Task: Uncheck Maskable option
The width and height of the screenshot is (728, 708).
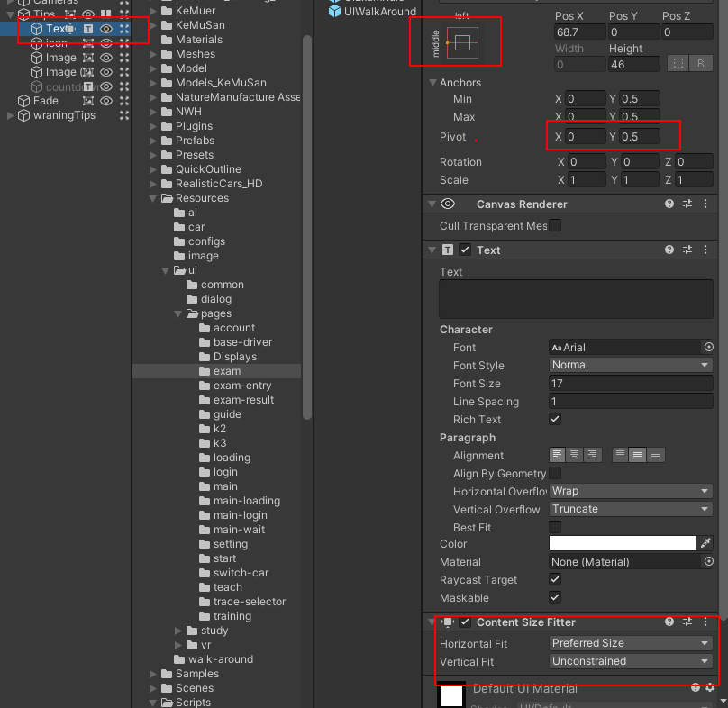Action: tap(555, 597)
